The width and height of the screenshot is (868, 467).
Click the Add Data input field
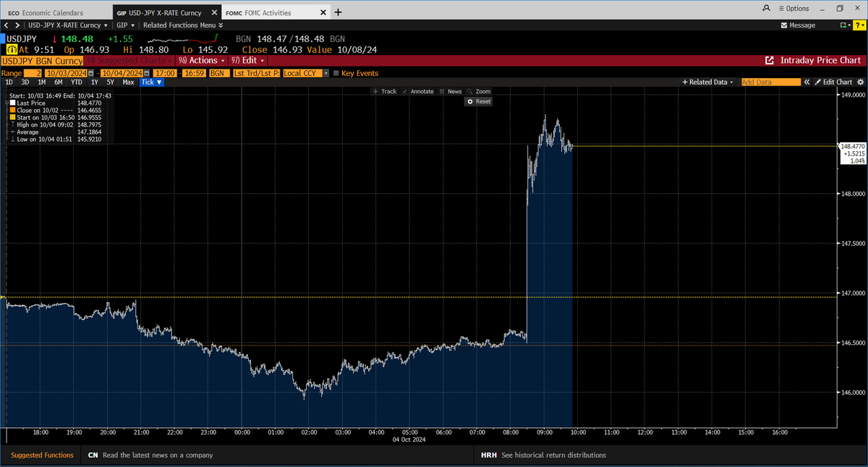(771, 82)
